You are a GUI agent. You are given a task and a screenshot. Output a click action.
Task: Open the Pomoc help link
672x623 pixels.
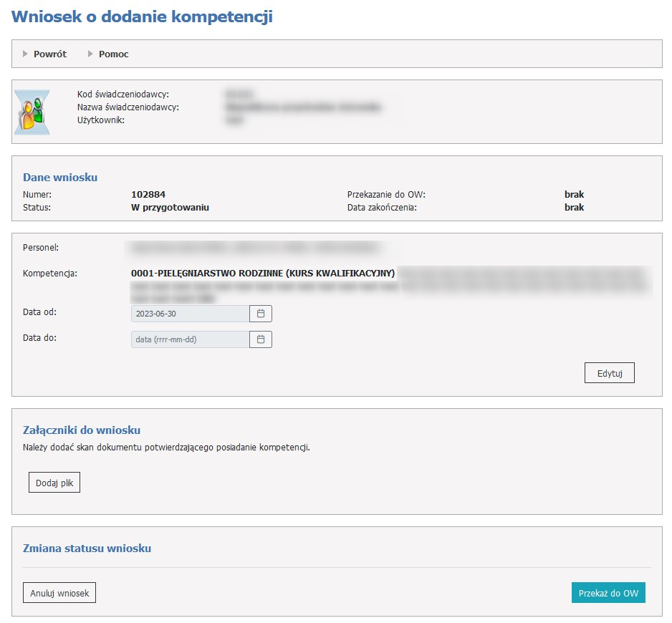click(113, 54)
